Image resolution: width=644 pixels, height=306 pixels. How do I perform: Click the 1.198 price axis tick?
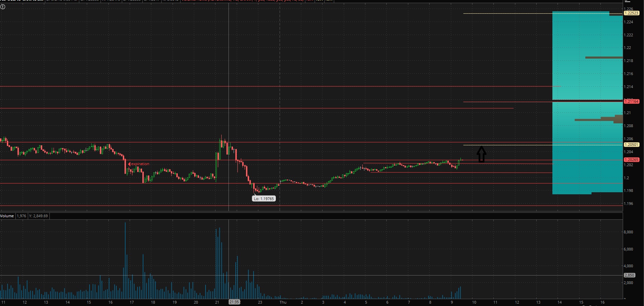(629, 191)
